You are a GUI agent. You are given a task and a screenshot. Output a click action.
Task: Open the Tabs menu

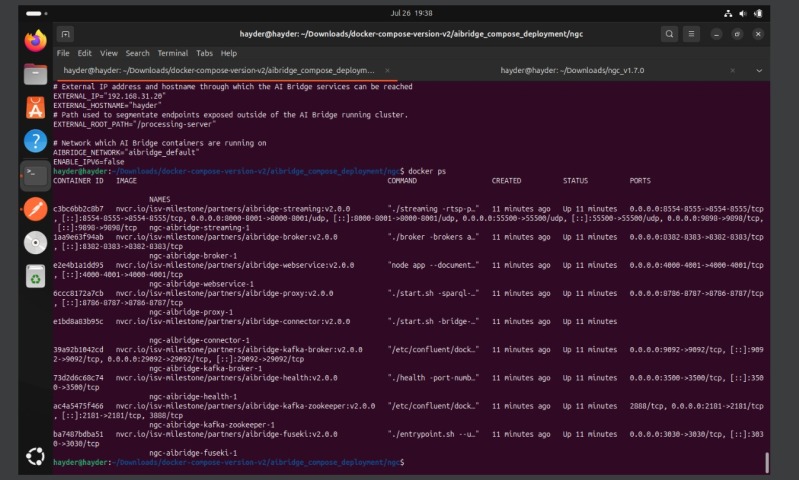tap(203, 53)
